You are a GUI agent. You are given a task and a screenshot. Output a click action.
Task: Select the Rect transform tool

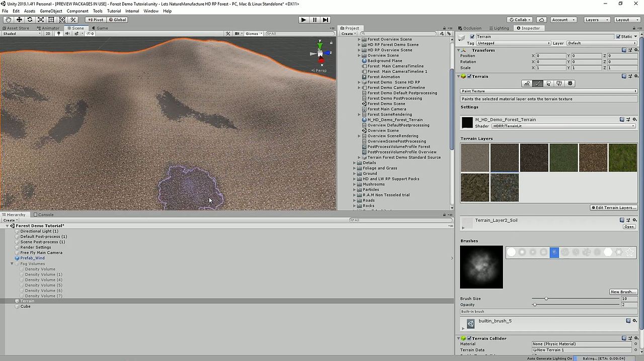pos(51,20)
